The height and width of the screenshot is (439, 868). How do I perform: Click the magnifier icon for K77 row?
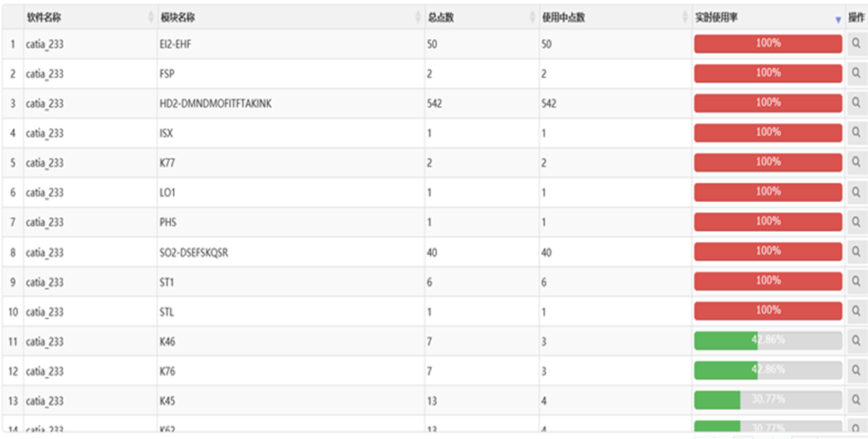[x=856, y=162]
